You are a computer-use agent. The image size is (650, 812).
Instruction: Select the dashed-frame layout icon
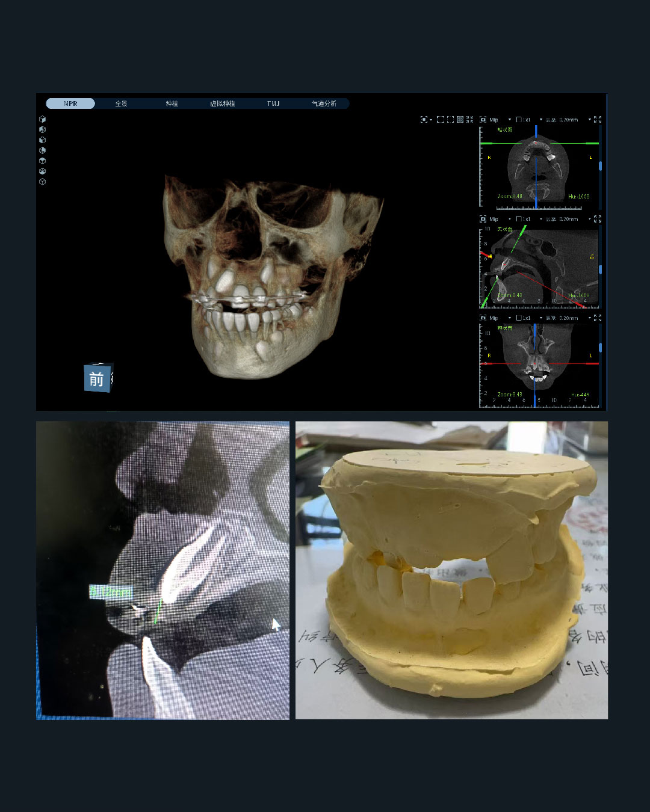pyautogui.click(x=450, y=120)
